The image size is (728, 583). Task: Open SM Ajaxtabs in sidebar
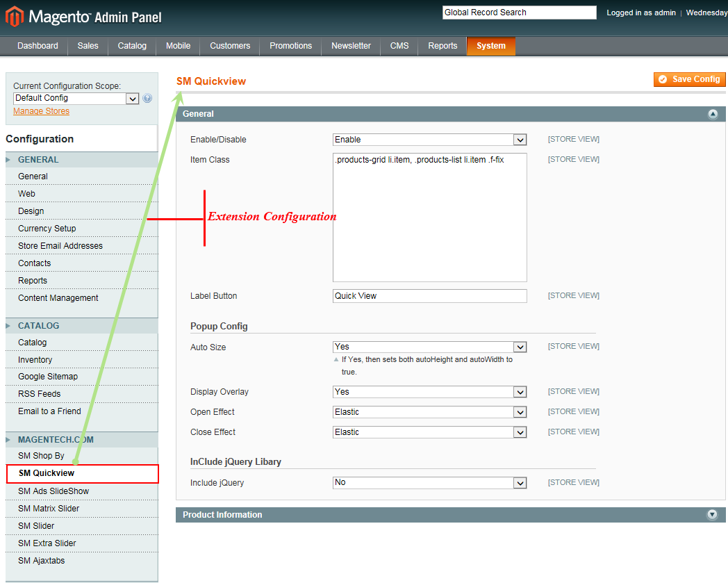(x=82, y=561)
